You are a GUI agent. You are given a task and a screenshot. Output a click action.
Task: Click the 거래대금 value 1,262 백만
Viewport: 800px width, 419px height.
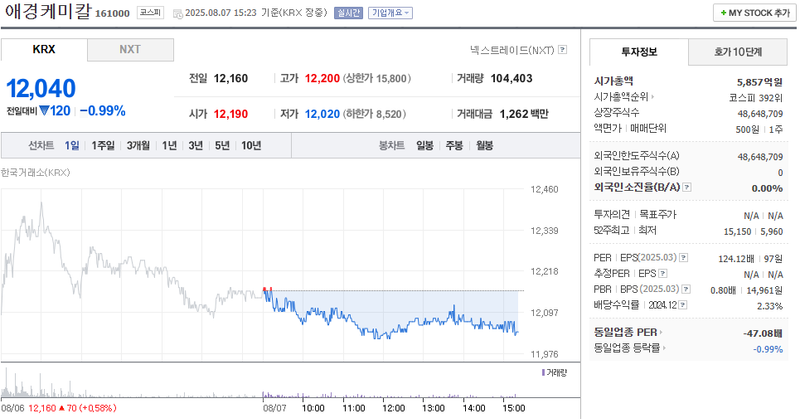click(x=524, y=114)
